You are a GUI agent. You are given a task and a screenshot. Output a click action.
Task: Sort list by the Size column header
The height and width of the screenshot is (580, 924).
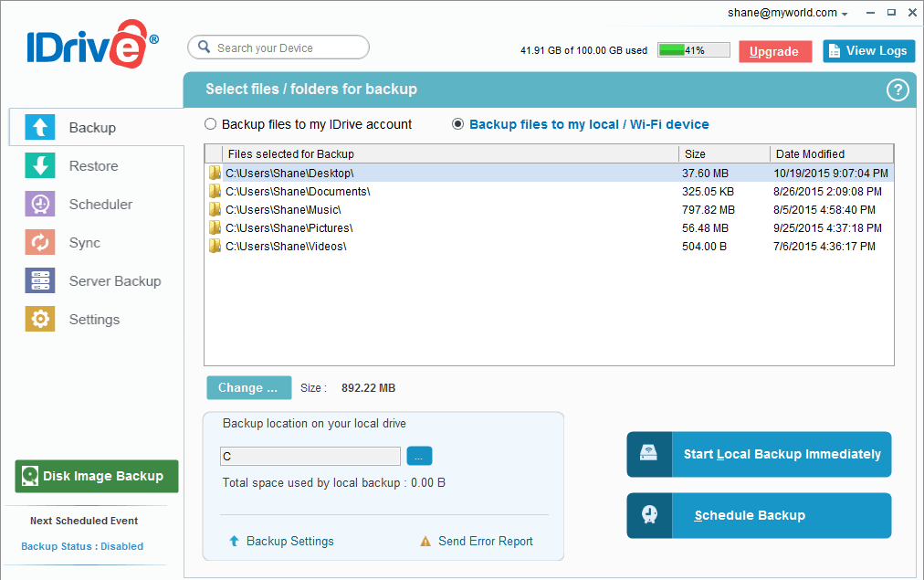click(722, 153)
